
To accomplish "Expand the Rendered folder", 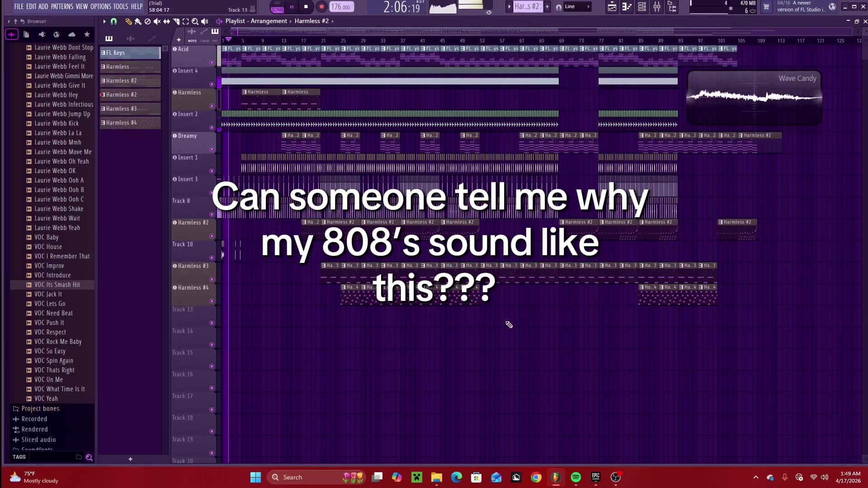I will [x=30, y=429].
